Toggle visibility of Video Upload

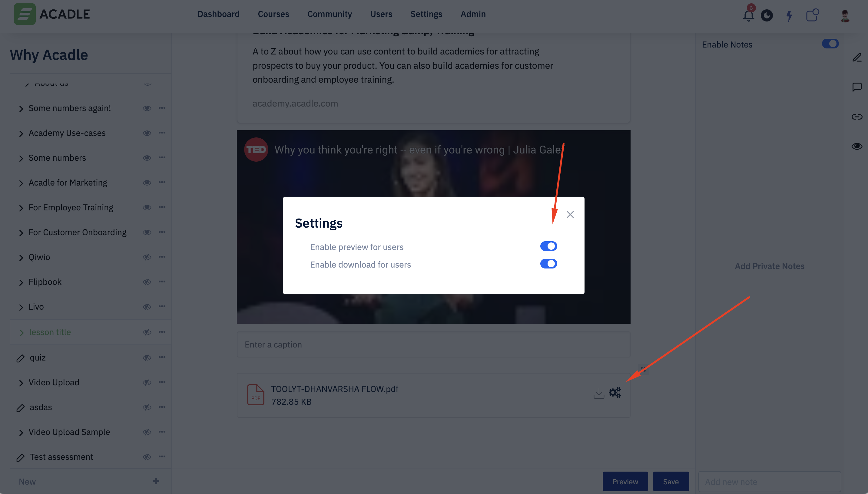[147, 382]
